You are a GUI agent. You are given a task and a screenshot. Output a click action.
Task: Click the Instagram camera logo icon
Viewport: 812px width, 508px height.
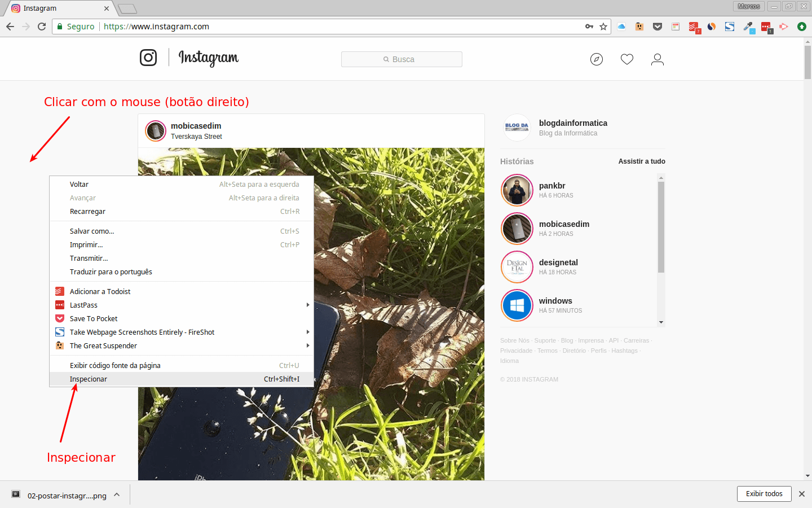click(148, 58)
